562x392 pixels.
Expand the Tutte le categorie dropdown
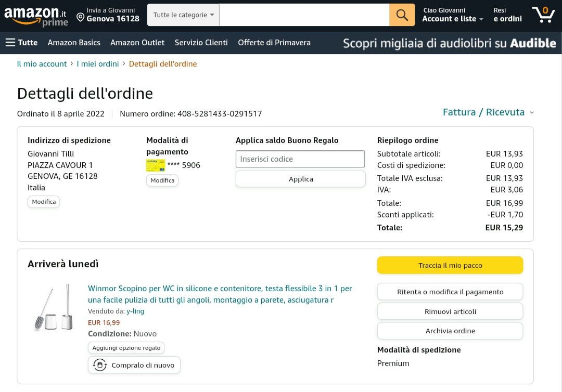point(183,15)
